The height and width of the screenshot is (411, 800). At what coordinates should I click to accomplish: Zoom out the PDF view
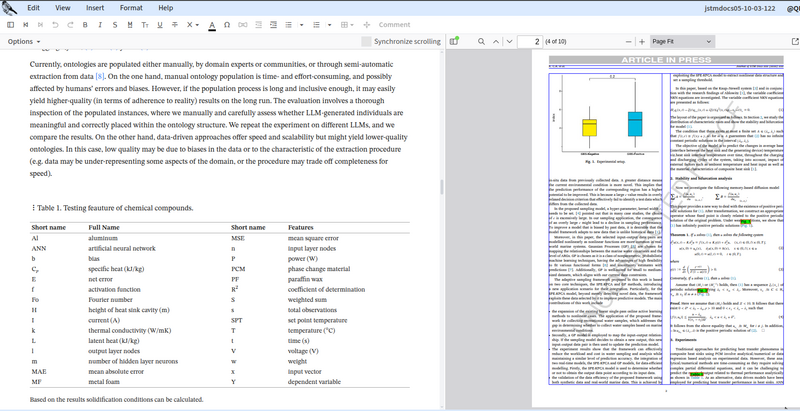point(629,41)
